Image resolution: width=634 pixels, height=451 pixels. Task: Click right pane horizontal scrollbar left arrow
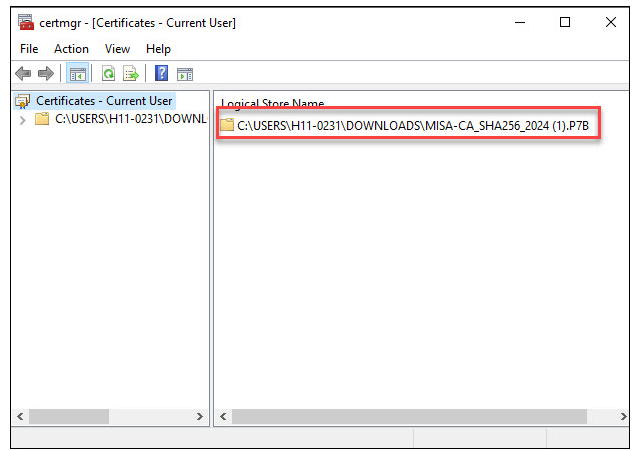click(x=223, y=416)
